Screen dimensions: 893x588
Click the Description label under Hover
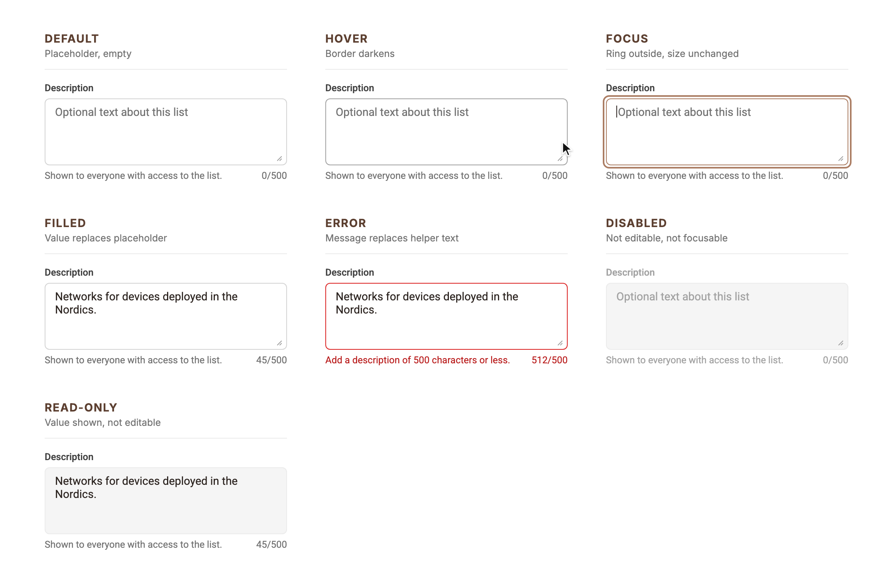(350, 88)
